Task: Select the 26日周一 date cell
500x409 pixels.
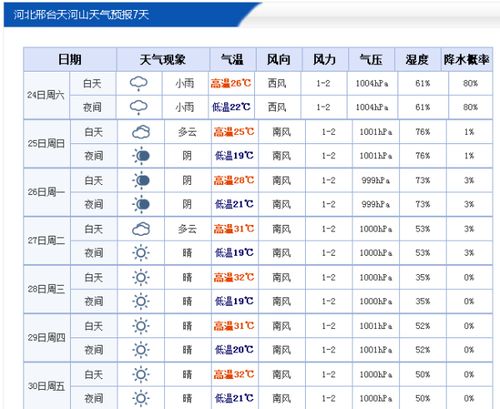Action: [46, 192]
